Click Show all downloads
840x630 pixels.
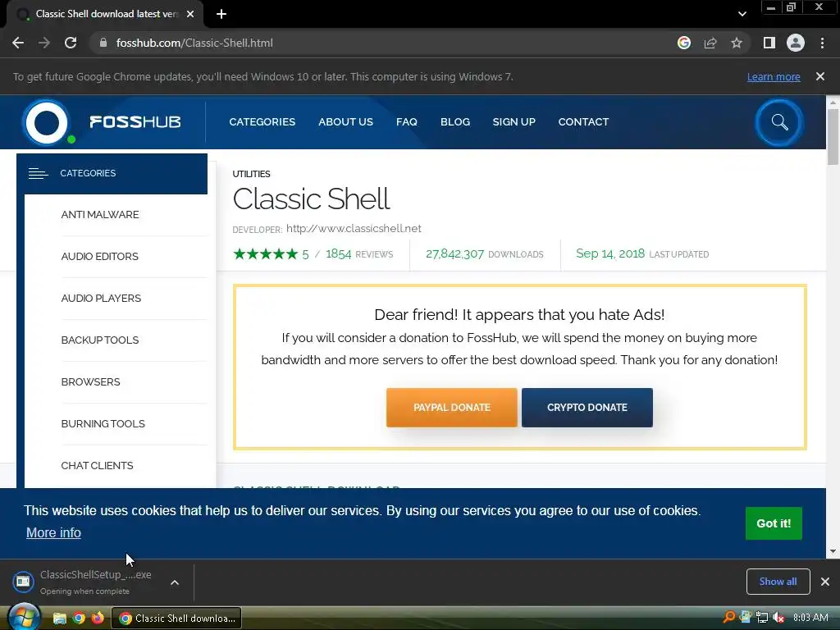(778, 582)
